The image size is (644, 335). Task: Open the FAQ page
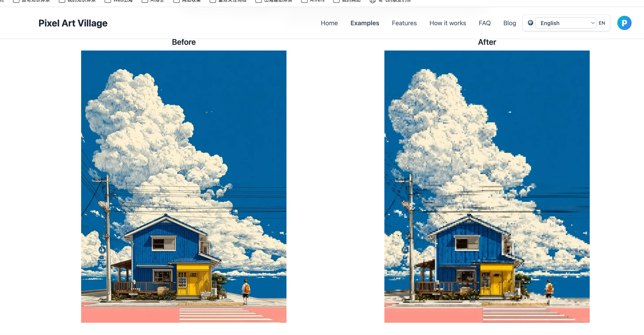484,23
